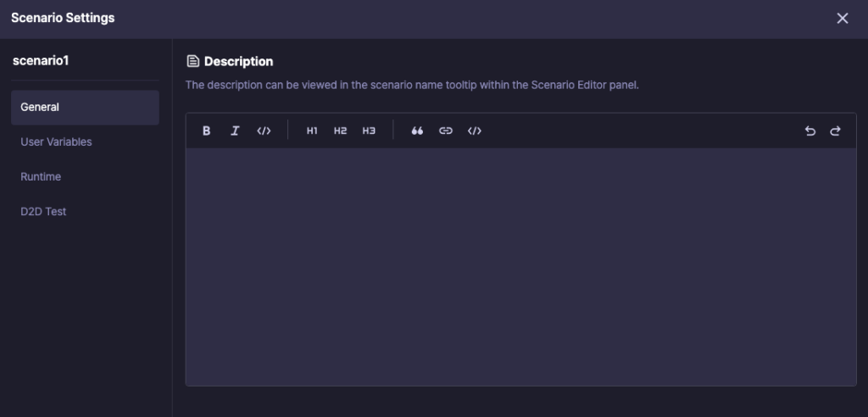The width and height of the screenshot is (868, 417).
Task: Click inside the description text area
Action: pos(520,267)
